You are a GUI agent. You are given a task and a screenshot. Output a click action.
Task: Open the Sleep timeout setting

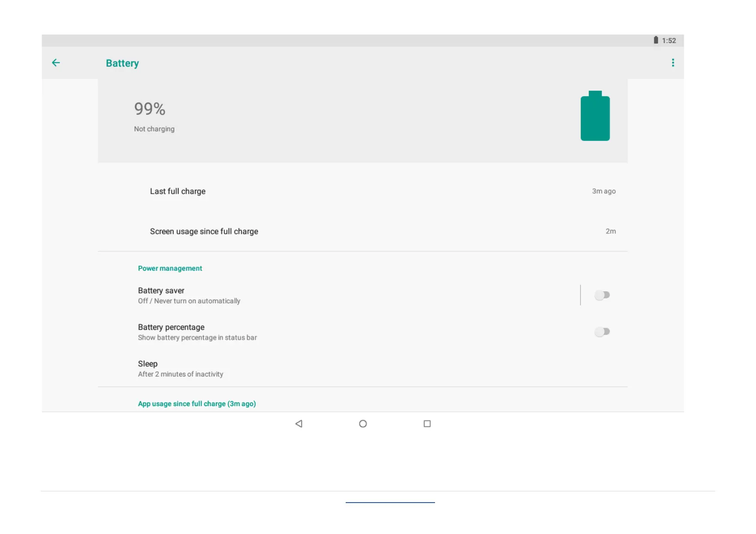click(180, 368)
